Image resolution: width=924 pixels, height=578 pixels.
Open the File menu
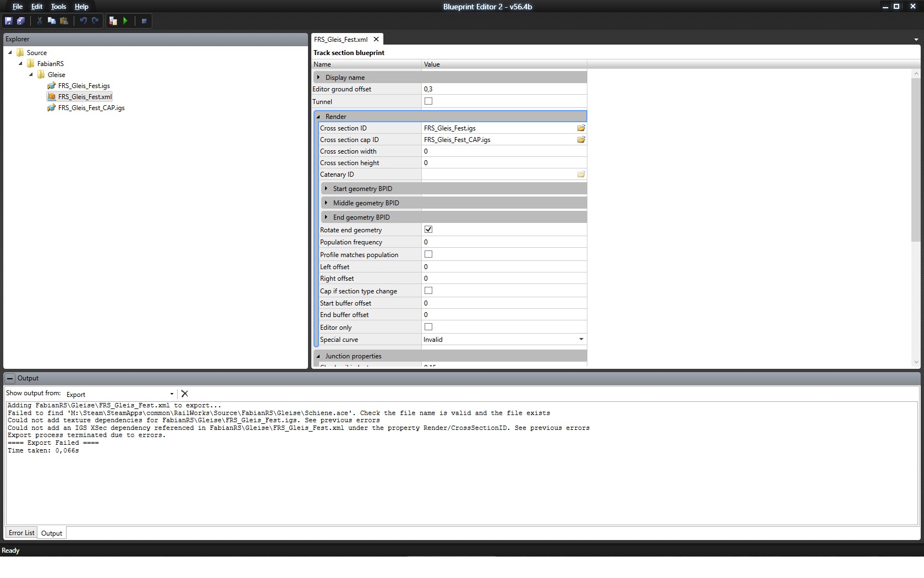pyautogui.click(x=18, y=7)
